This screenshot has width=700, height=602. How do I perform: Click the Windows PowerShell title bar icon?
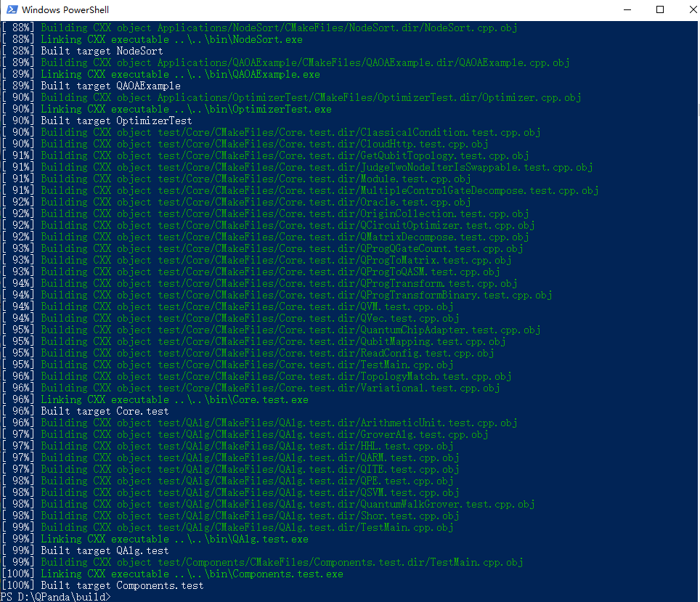coord(12,9)
